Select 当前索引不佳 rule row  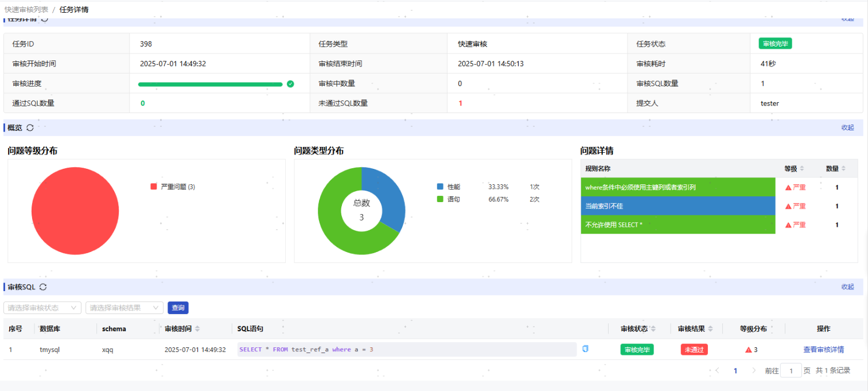[x=678, y=206]
